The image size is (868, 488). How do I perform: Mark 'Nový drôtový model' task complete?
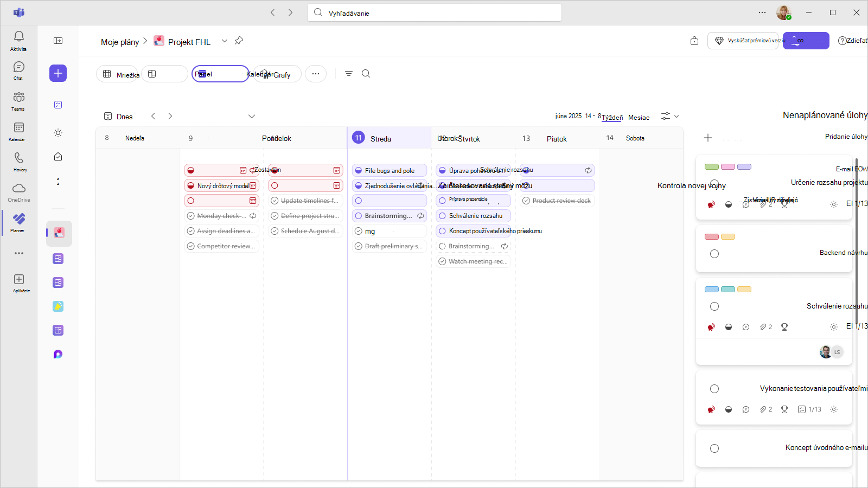pyautogui.click(x=191, y=185)
